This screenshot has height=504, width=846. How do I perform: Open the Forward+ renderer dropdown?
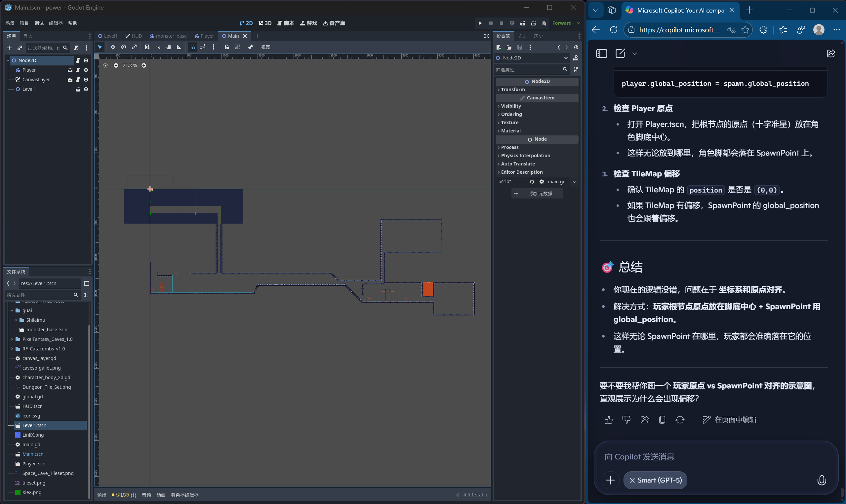pyautogui.click(x=566, y=23)
